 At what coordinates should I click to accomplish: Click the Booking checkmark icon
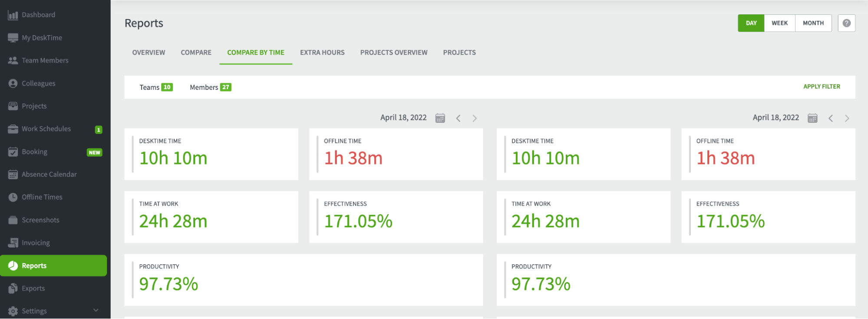click(x=13, y=152)
